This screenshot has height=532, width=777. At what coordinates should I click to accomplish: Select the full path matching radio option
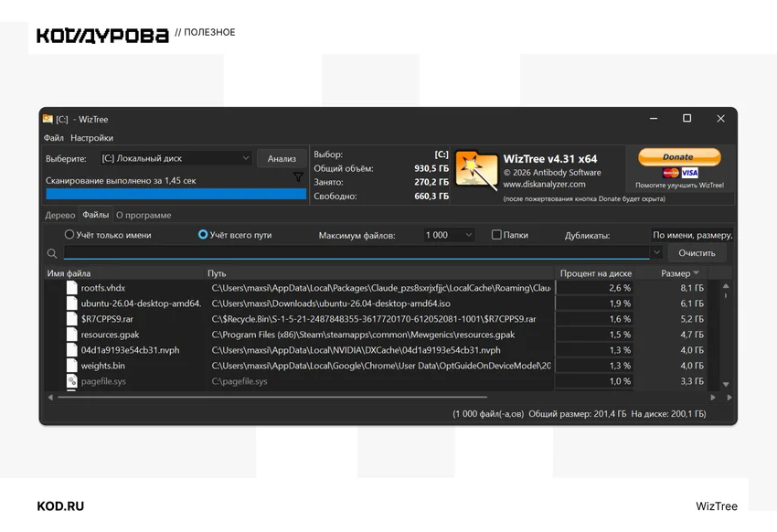tap(203, 234)
